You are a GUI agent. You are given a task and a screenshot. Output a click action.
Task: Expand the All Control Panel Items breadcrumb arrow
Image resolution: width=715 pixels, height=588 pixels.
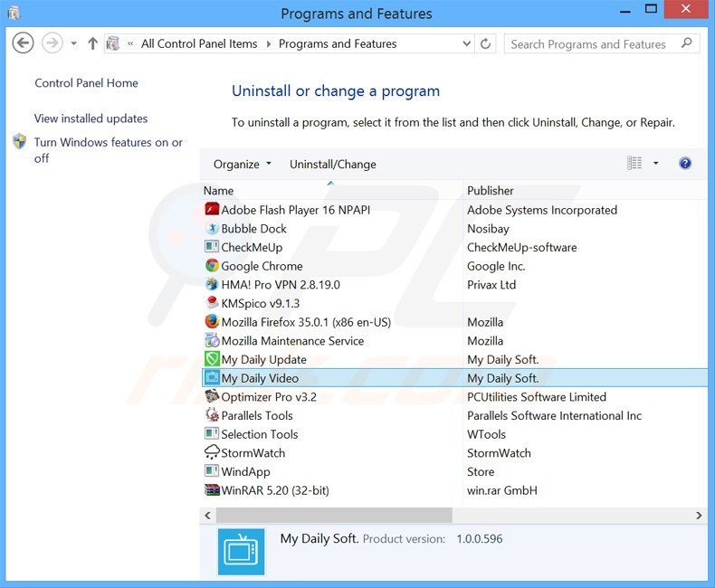click(269, 43)
